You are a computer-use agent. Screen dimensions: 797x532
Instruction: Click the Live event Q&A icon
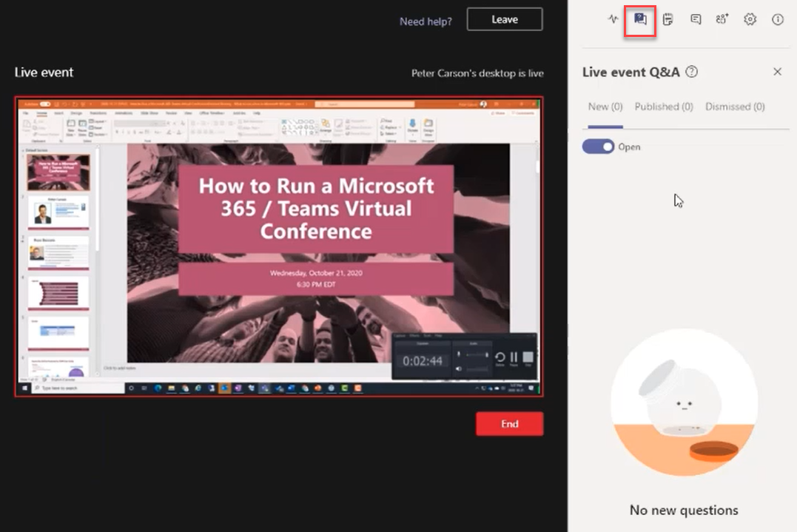pyautogui.click(x=640, y=19)
